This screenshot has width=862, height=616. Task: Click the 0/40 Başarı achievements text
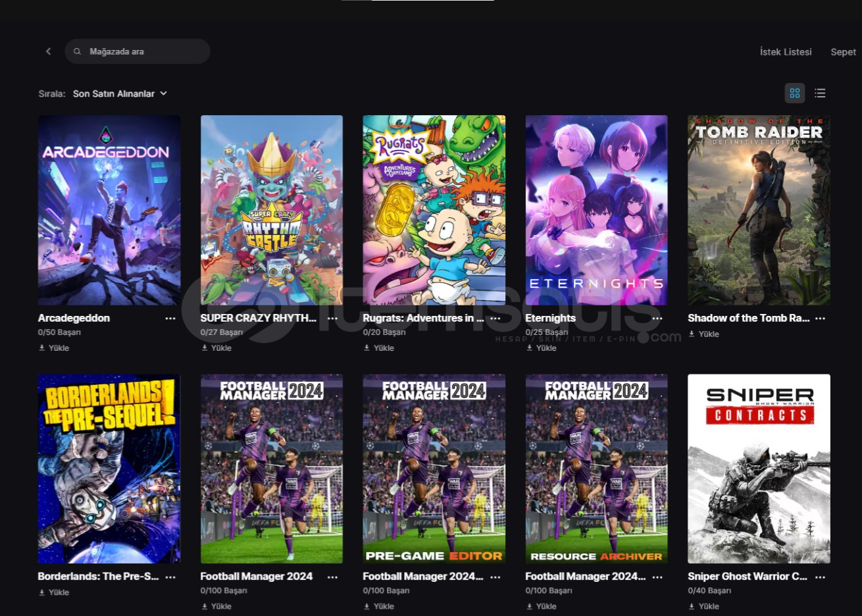pos(709,591)
